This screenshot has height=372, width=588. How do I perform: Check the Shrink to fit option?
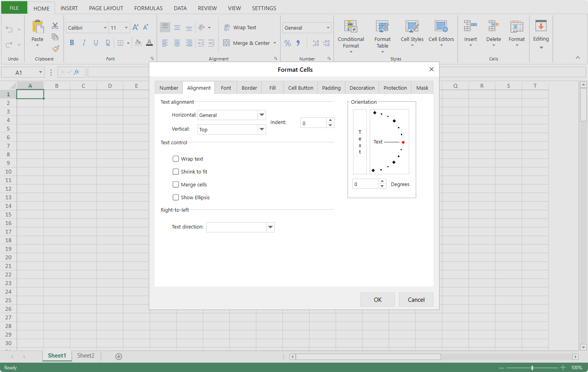pyautogui.click(x=176, y=172)
